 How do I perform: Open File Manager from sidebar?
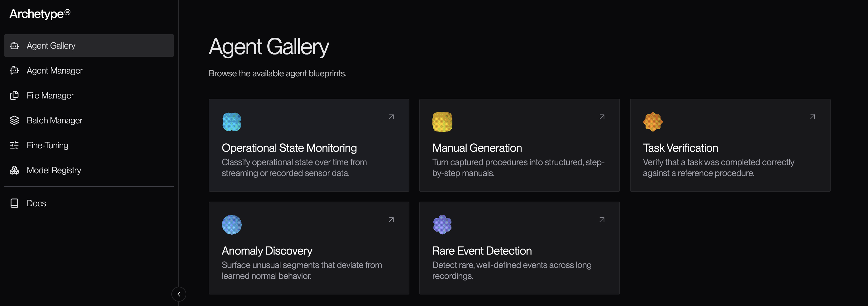point(89,95)
